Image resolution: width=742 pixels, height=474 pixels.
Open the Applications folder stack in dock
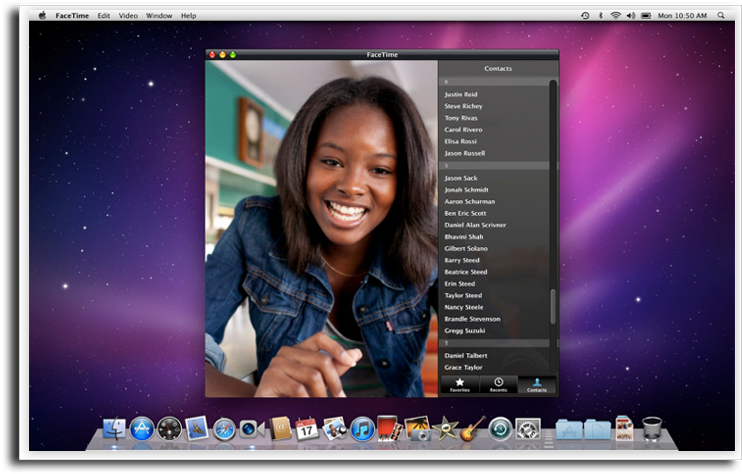569,430
